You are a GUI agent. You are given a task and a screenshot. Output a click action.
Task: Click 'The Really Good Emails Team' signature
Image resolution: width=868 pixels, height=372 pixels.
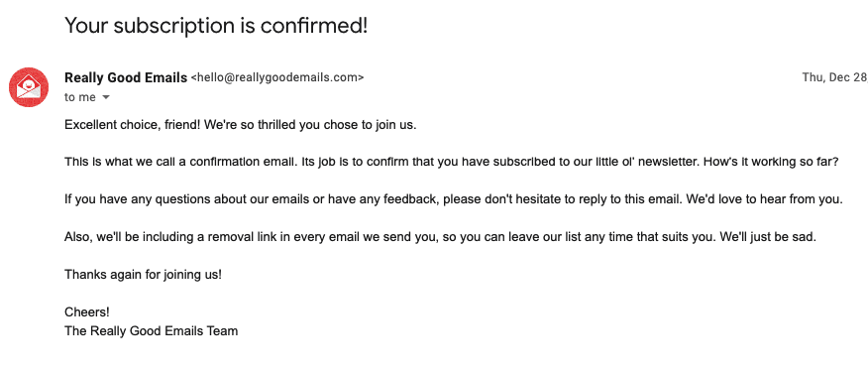(152, 331)
